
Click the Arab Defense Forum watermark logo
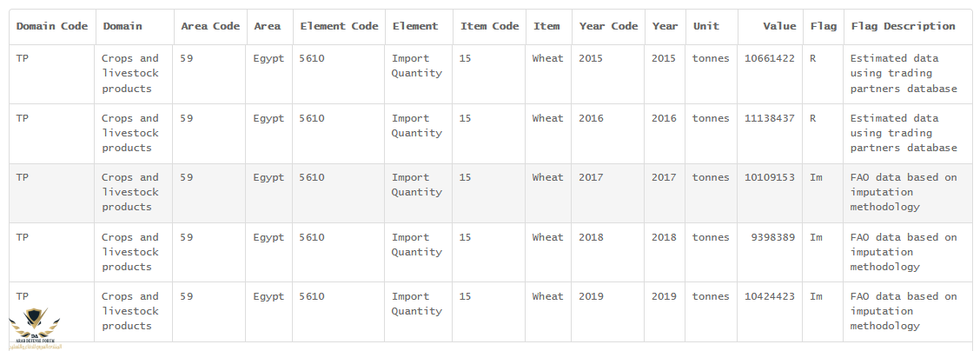coord(35,328)
